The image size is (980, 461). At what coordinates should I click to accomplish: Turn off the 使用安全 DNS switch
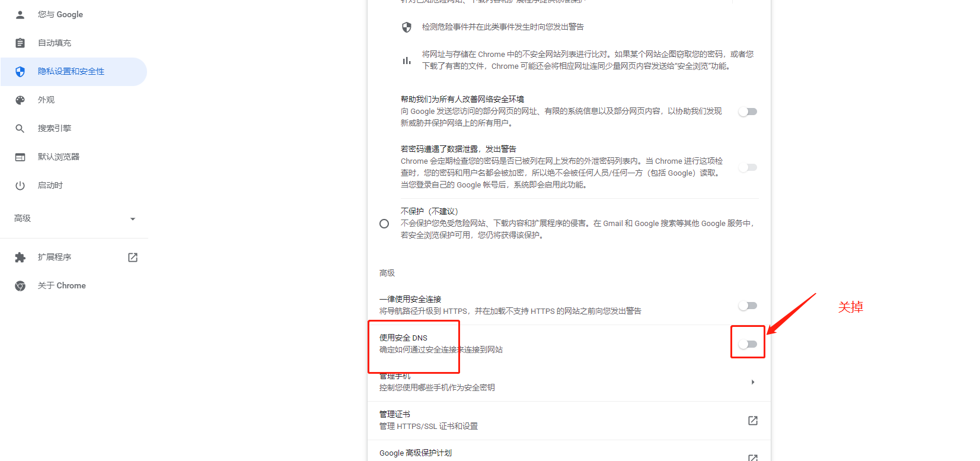748,344
